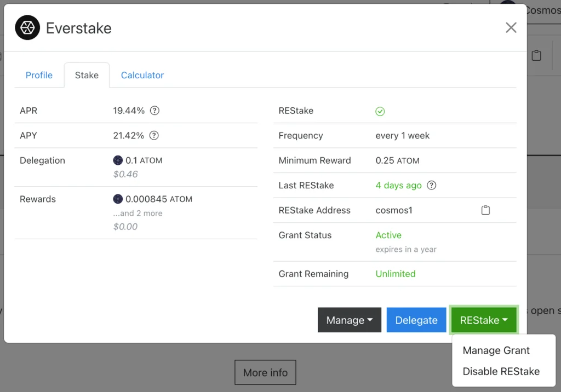Open the Manage dropdown button
Viewport: 561px width, 392px height.
point(349,320)
